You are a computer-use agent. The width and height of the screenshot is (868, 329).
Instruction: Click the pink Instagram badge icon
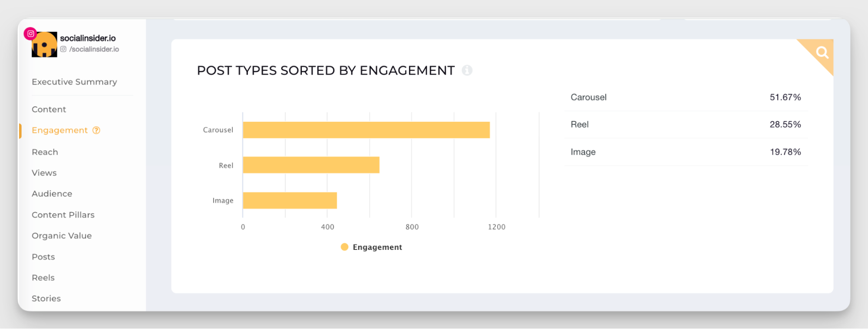point(30,33)
